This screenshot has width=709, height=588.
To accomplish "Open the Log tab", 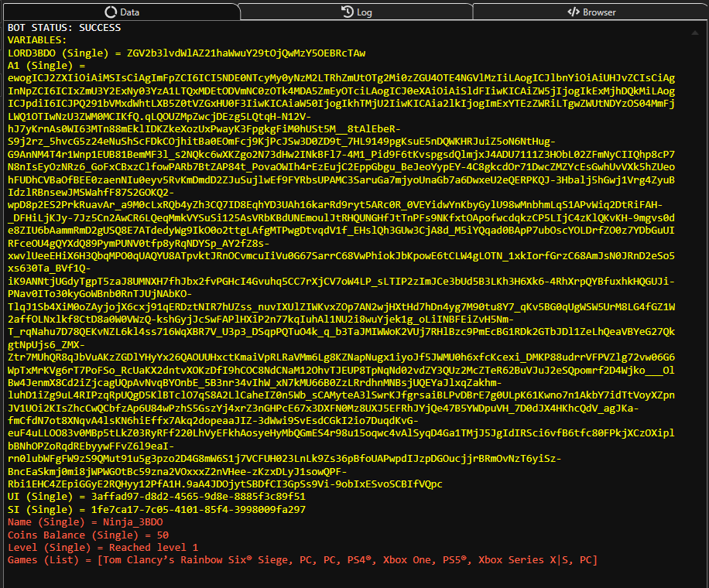I will (x=356, y=12).
